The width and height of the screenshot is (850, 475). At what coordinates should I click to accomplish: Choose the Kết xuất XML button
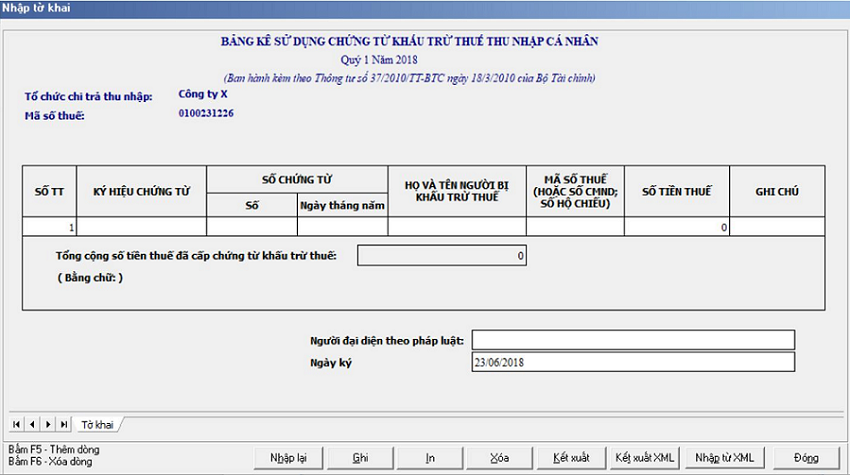(646, 457)
